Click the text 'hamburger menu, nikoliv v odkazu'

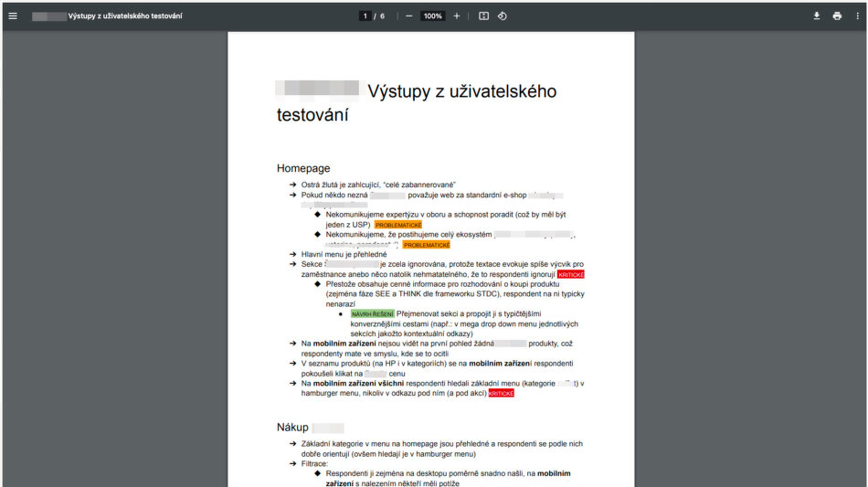[x=360, y=394]
